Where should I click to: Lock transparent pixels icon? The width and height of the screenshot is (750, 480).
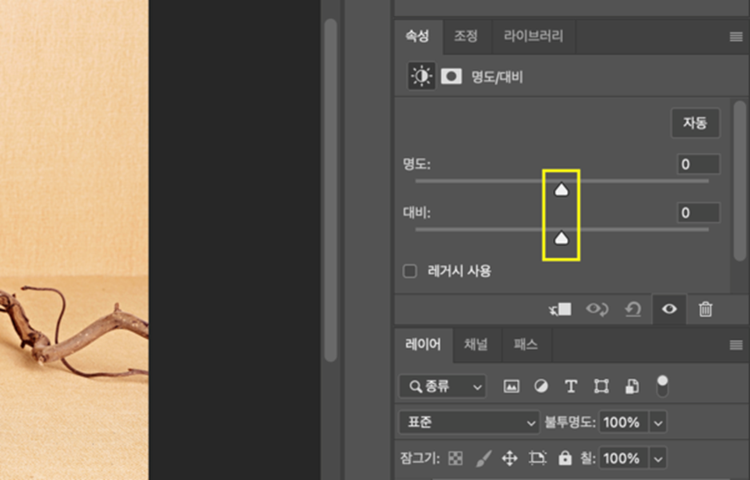(x=455, y=458)
